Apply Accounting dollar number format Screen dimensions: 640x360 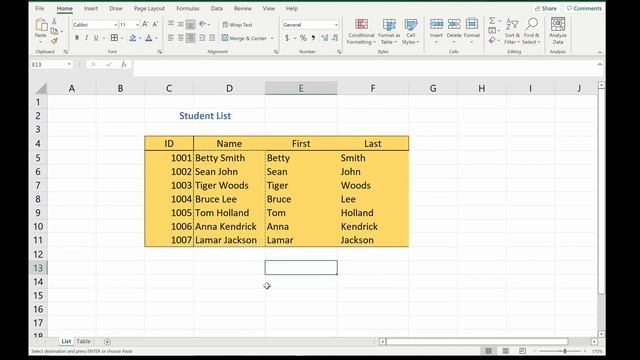coord(287,38)
